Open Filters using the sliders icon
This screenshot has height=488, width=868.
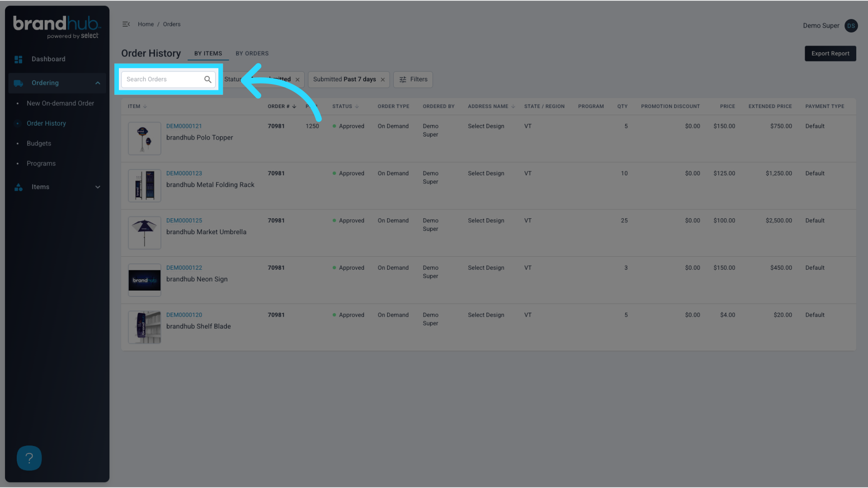click(403, 80)
